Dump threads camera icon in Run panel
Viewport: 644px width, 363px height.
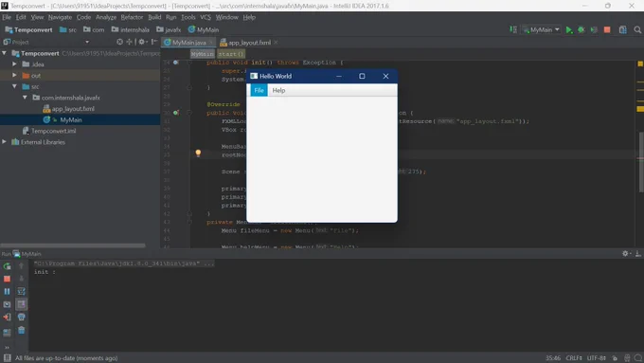click(7, 304)
